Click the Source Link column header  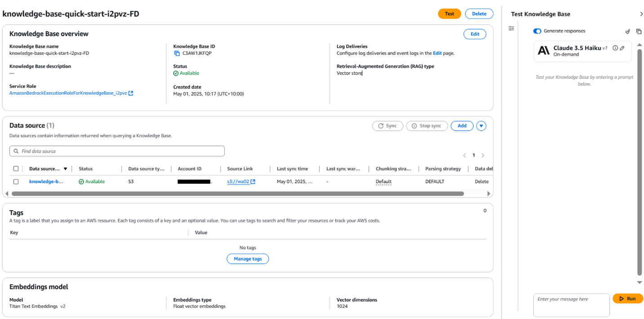(240, 169)
